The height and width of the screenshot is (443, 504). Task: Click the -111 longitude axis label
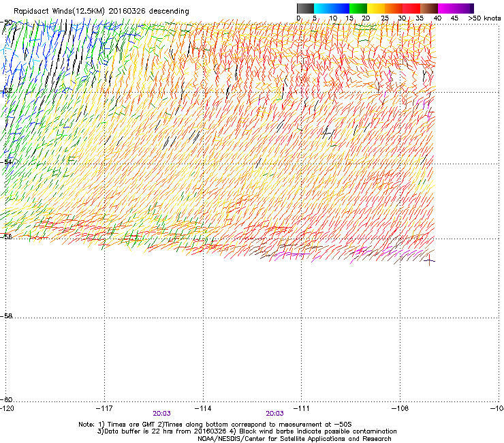coord(301,408)
